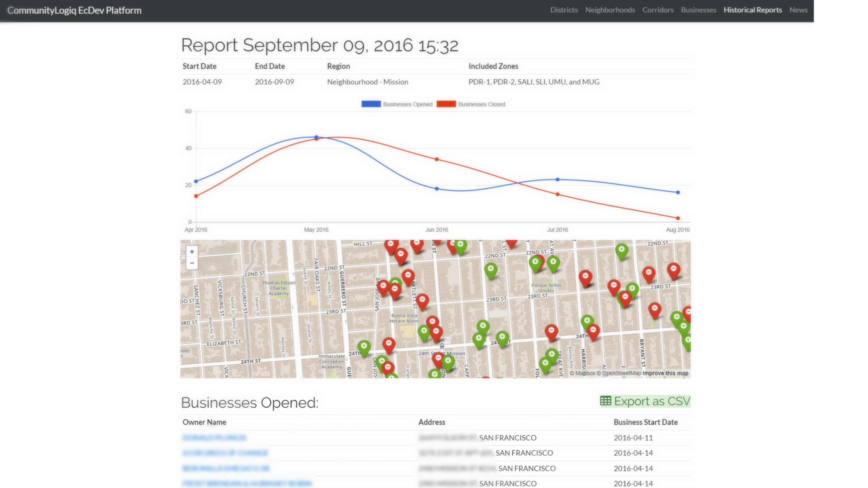Viewport: 868px width, 488px height.
Task: Open the Businesses navigation link
Action: coord(698,10)
